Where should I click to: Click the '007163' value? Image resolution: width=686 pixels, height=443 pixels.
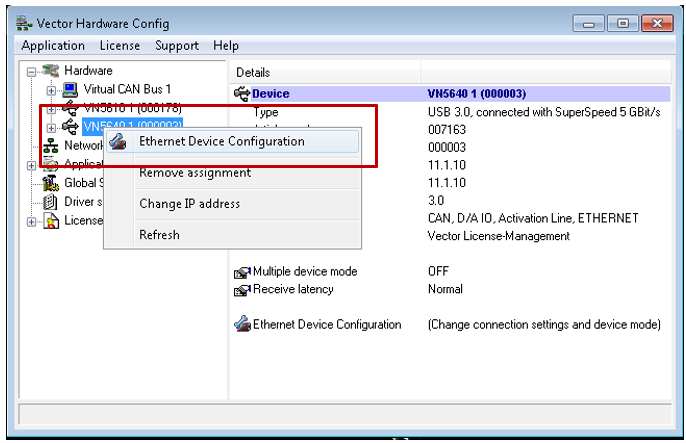pyautogui.click(x=447, y=130)
